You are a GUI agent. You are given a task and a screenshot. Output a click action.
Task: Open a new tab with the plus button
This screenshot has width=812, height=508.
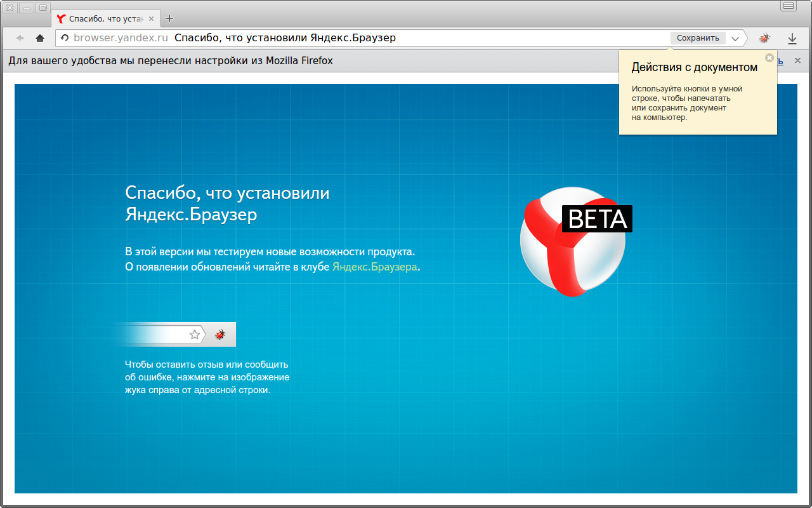pyautogui.click(x=169, y=18)
